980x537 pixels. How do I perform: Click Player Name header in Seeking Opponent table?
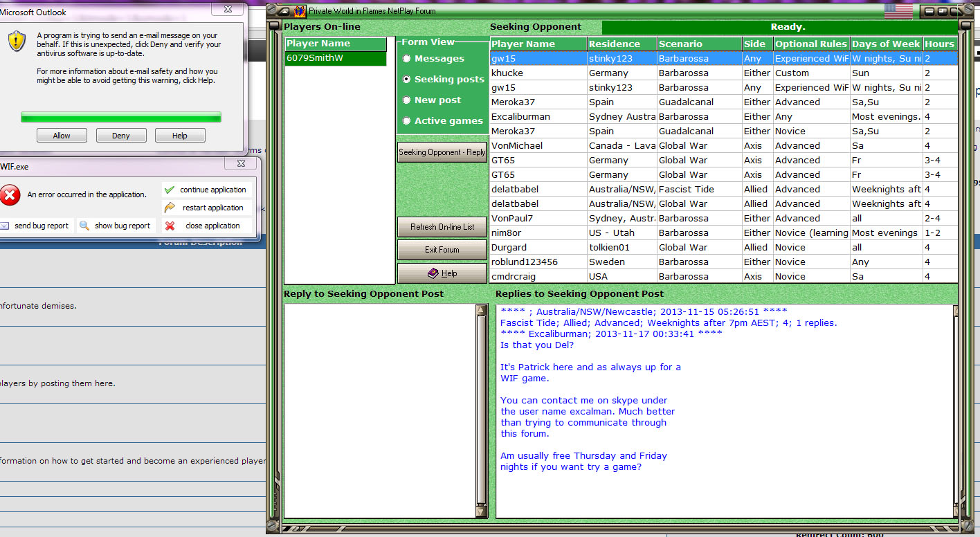tap(538, 44)
